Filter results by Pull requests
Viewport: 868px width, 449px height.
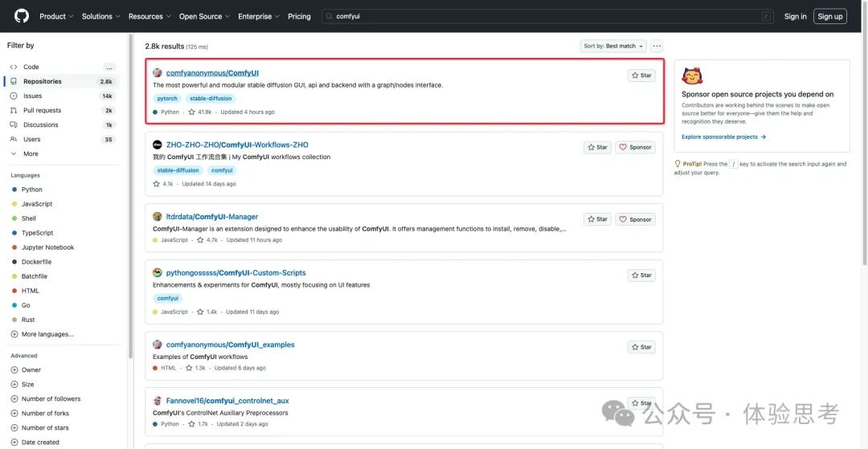62,111
